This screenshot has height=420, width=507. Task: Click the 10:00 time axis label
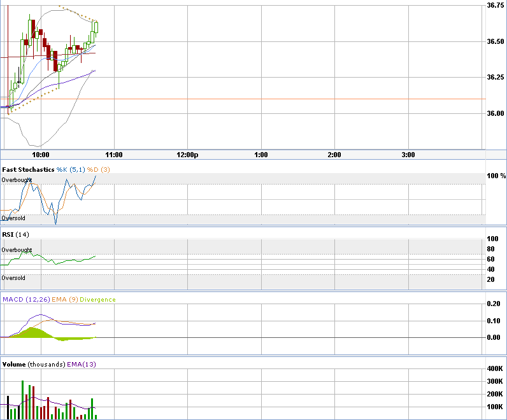[x=41, y=155]
